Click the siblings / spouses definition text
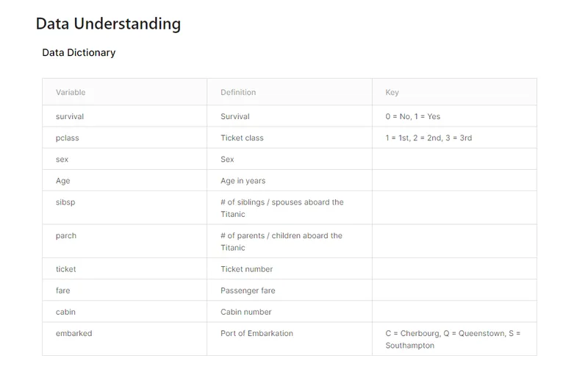 (x=282, y=208)
